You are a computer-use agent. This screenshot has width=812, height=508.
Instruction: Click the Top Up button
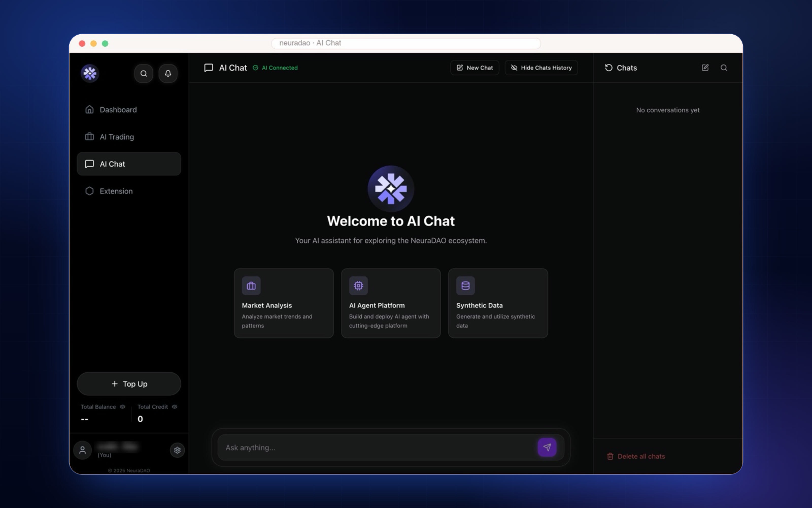(129, 384)
